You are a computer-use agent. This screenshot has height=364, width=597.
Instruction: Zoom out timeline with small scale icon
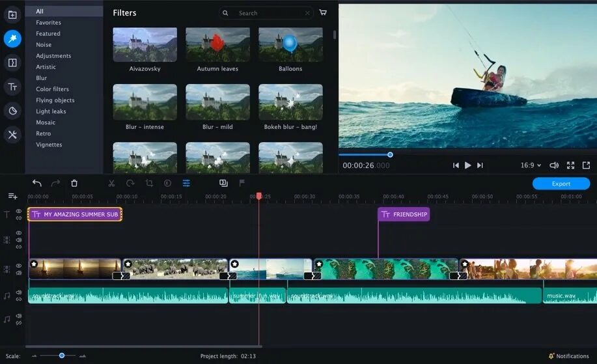pos(35,356)
